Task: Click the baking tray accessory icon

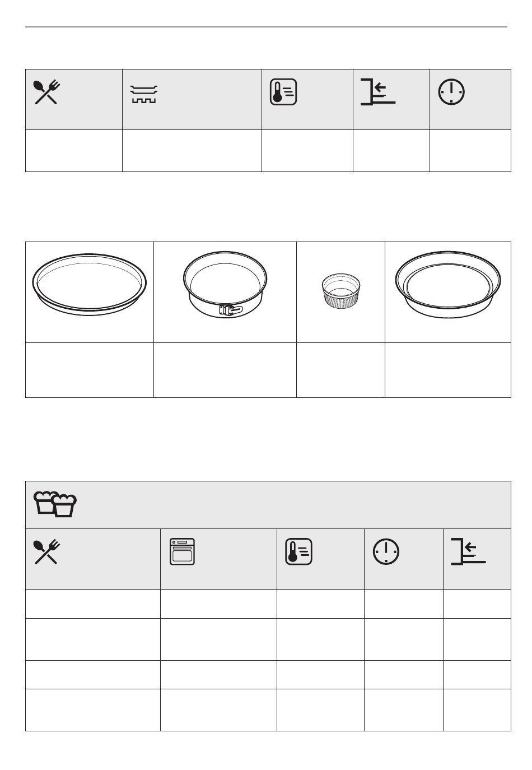Action: pos(144,94)
